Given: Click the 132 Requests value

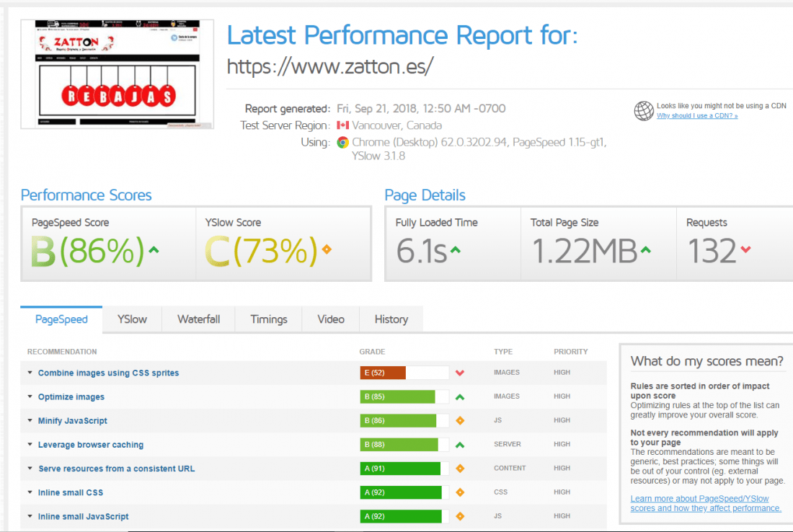Looking at the screenshot, I should (712, 251).
